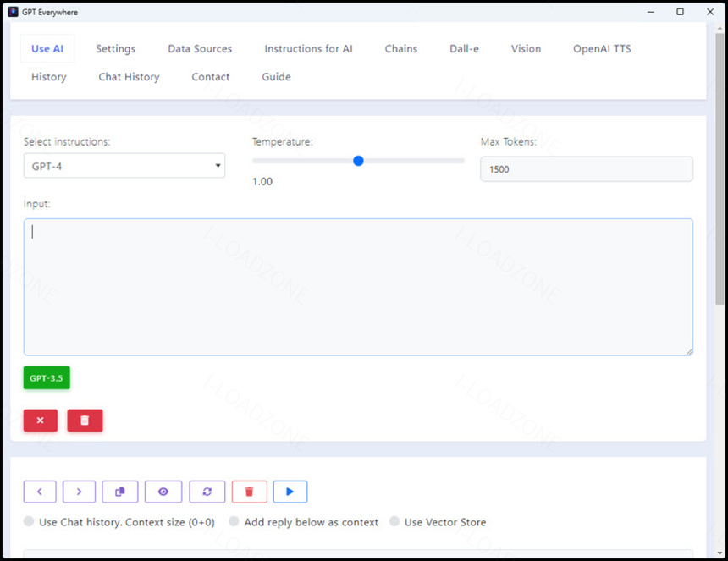
Task: Open the Dall-e tab
Action: tap(464, 49)
